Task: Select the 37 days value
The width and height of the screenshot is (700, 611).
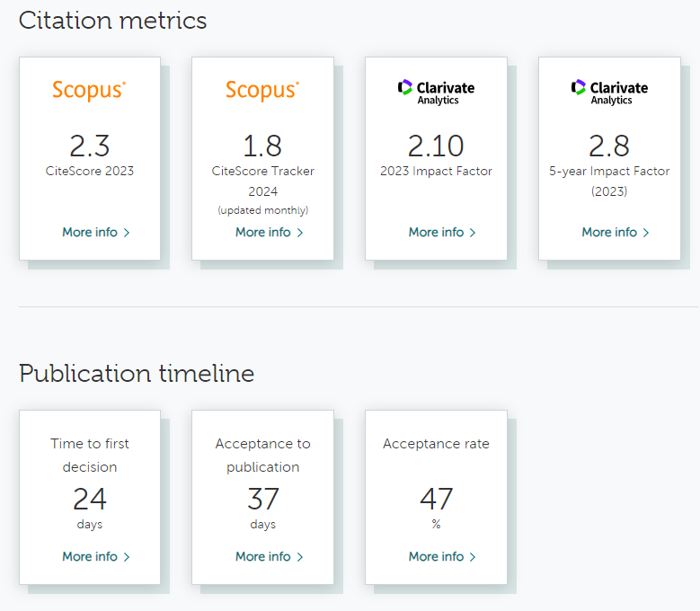Action: pyautogui.click(x=263, y=499)
